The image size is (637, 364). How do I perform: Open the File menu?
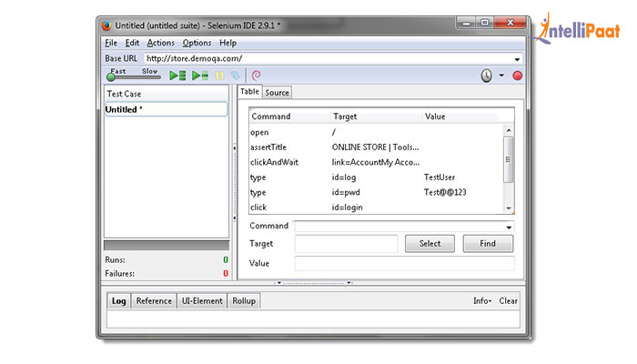(111, 43)
